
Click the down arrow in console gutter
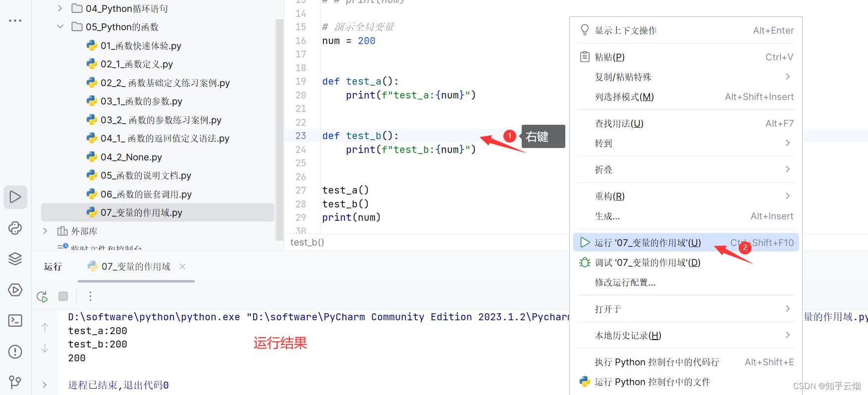(x=45, y=348)
